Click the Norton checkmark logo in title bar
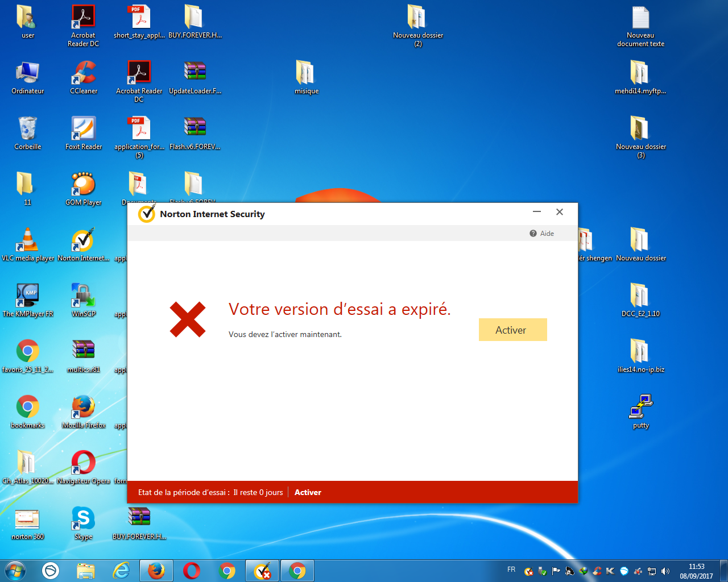Viewport: 728px width, 582px height. pos(146,214)
